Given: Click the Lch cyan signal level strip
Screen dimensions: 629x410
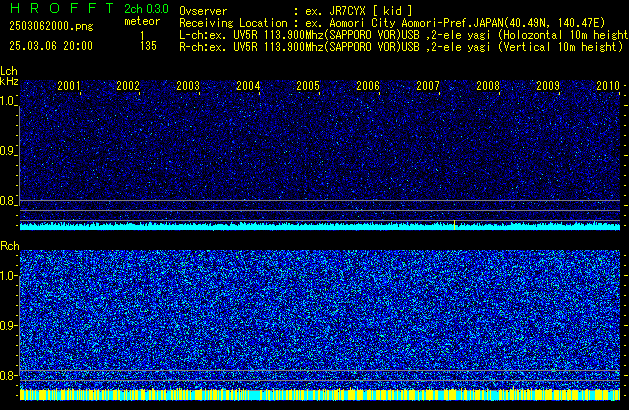Looking at the screenshot, I should pyautogui.click(x=320, y=226).
